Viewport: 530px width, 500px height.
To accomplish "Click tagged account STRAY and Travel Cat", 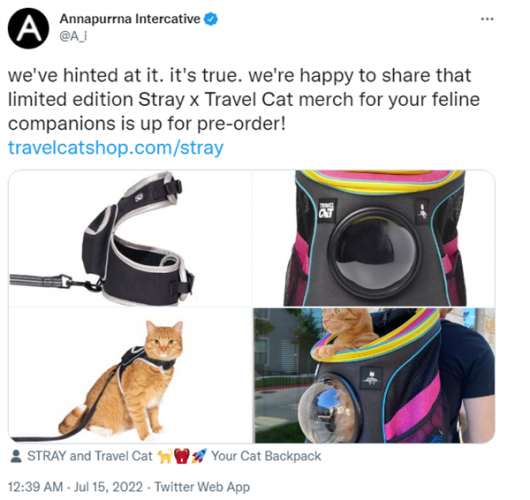I will tap(90, 456).
